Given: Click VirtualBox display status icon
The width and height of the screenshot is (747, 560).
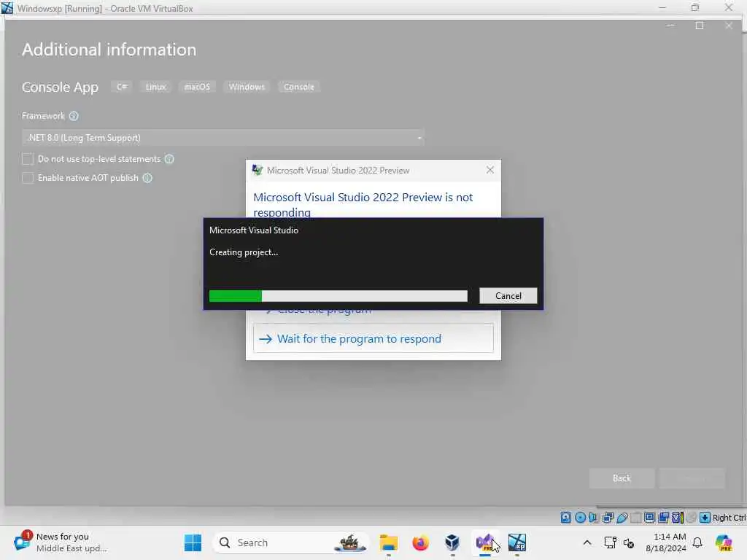Looking at the screenshot, I should click(x=649, y=517).
